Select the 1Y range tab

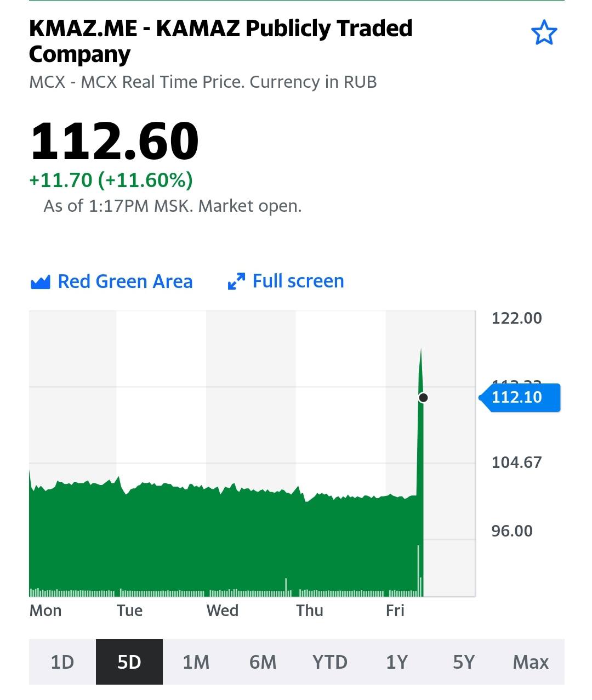(396, 662)
